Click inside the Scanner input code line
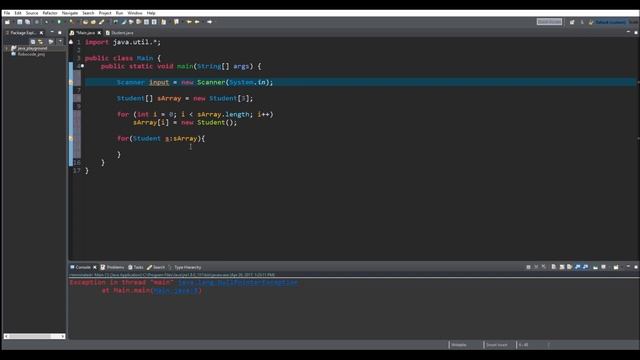The height and width of the screenshot is (360, 640). (x=360, y=82)
